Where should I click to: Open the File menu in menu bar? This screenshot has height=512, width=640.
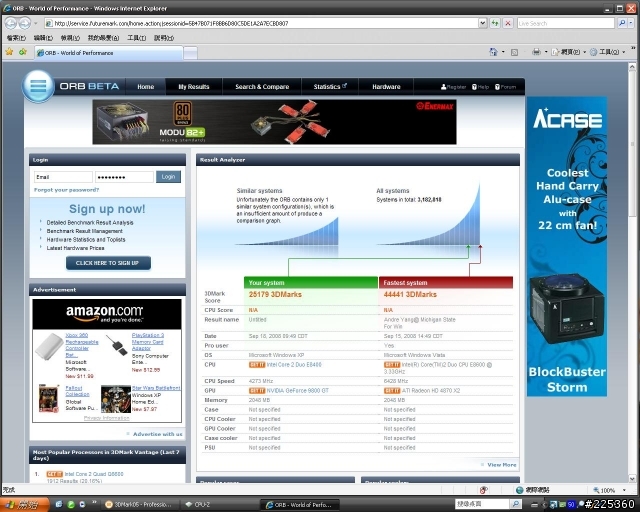(16, 38)
